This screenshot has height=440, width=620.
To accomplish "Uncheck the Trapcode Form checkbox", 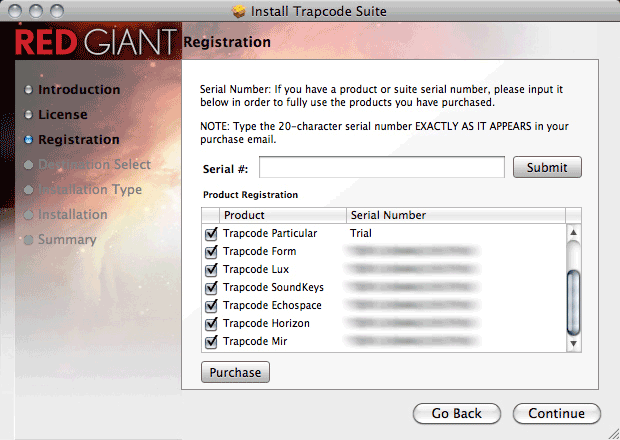I will (211, 251).
